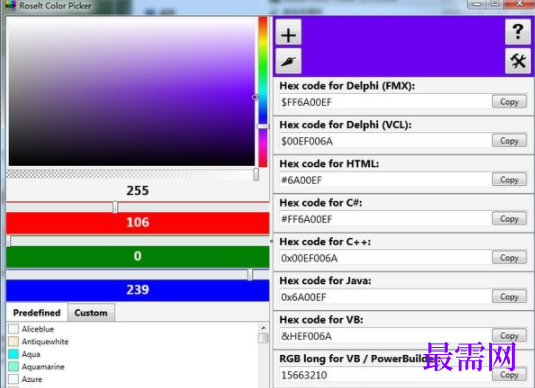Click the purple current color preview area

pyautogui.click(x=403, y=46)
